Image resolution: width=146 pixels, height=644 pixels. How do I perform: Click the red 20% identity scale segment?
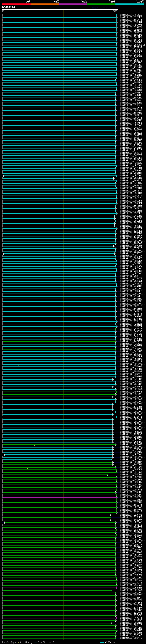(16, 4)
